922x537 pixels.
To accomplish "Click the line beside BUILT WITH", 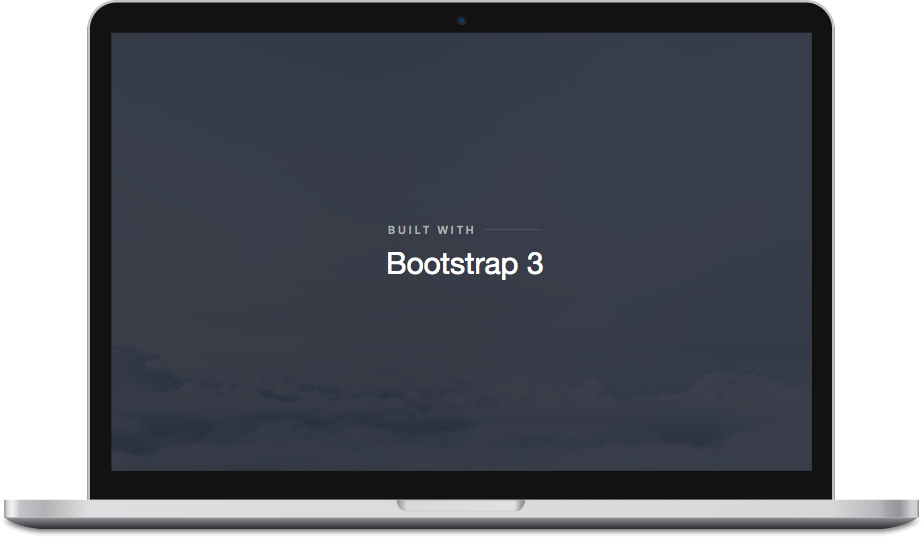I will point(511,230).
